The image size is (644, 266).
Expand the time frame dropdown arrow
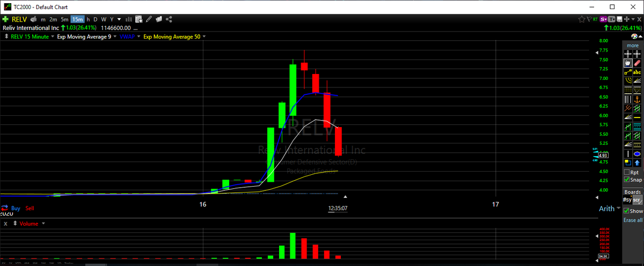click(119, 20)
